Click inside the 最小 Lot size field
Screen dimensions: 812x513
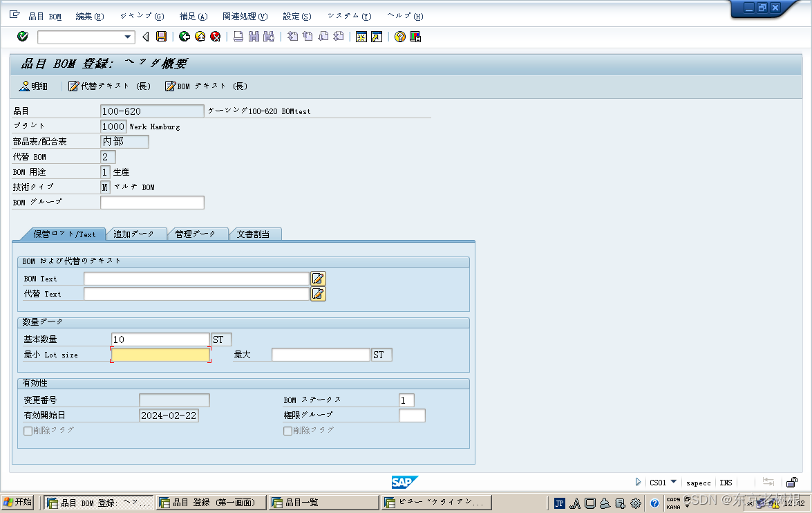point(160,354)
